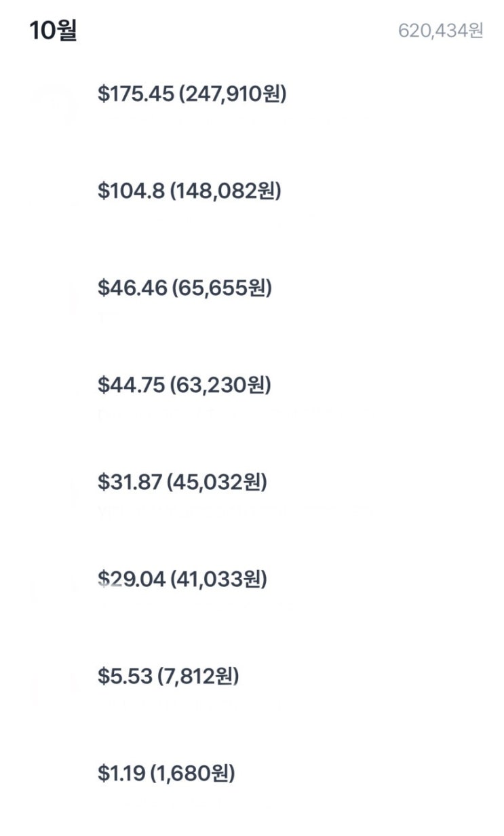Image resolution: width=504 pixels, height=836 pixels.
Task: Tap the 1,680원 converted value
Action: tap(193, 774)
